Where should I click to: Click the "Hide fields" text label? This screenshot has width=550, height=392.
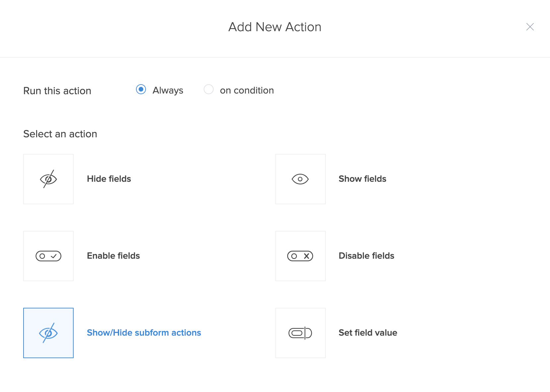click(109, 179)
